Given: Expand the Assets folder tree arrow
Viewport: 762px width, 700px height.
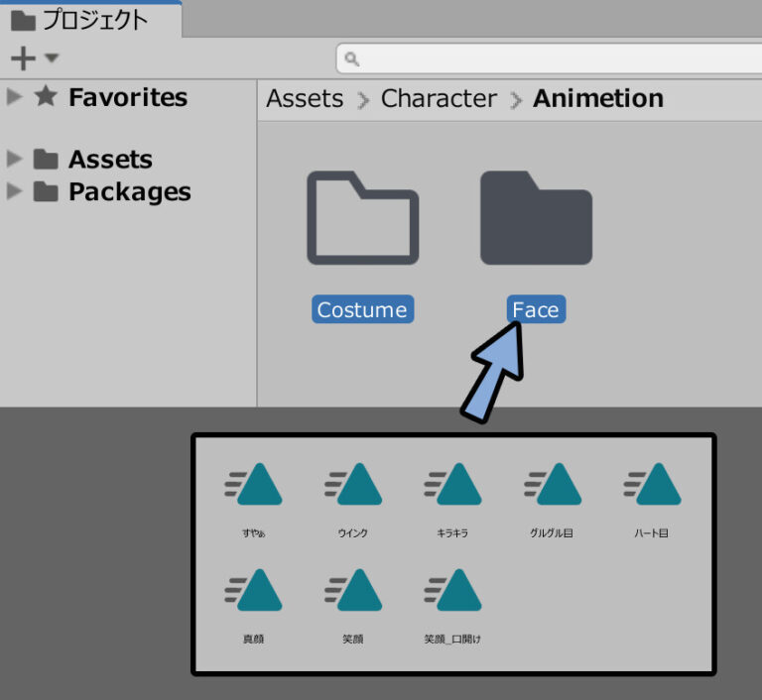Looking at the screenshot, I should click(14, 160).
